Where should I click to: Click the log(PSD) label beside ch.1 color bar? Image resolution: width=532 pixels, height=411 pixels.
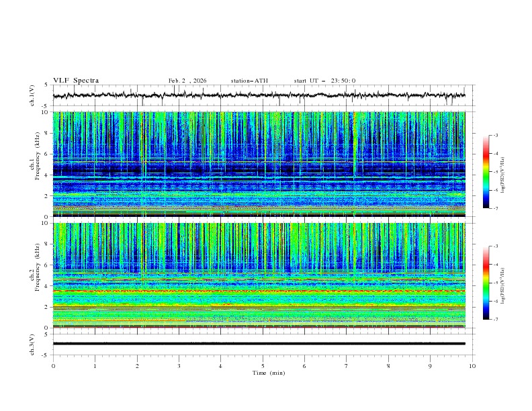503,175
